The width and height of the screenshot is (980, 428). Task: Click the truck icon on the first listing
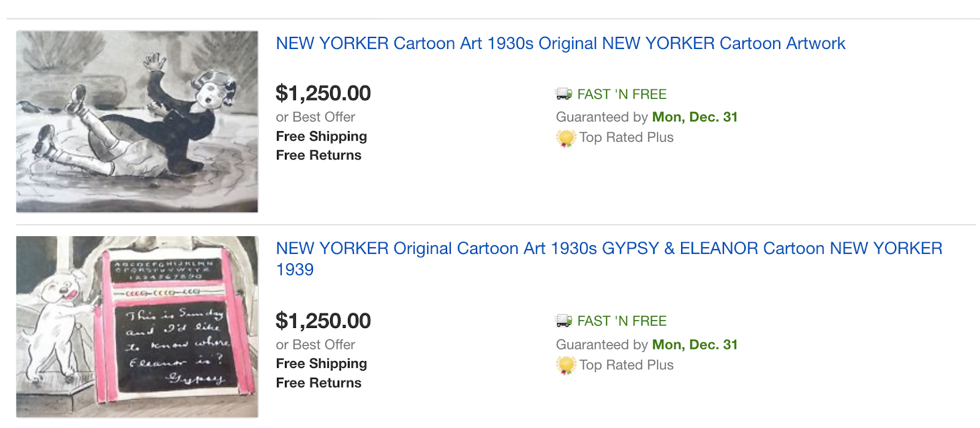[x=563, y=94]
